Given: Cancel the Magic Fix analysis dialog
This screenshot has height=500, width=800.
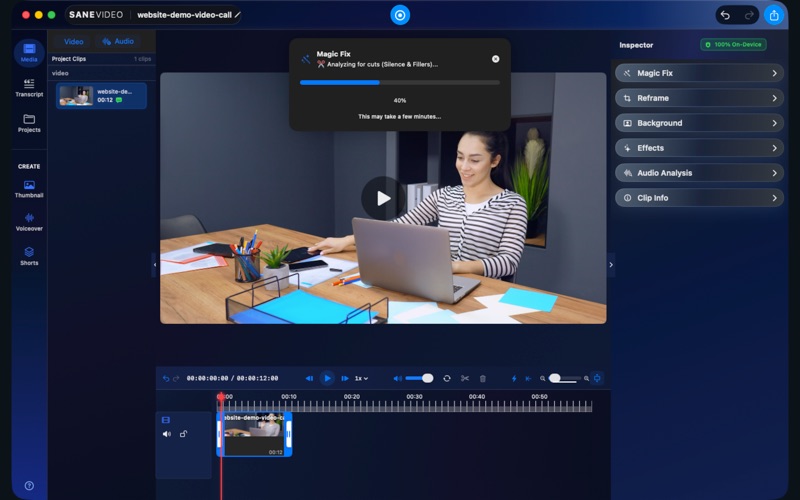Looking at the screenshot, I should click(x=495, y=59).
